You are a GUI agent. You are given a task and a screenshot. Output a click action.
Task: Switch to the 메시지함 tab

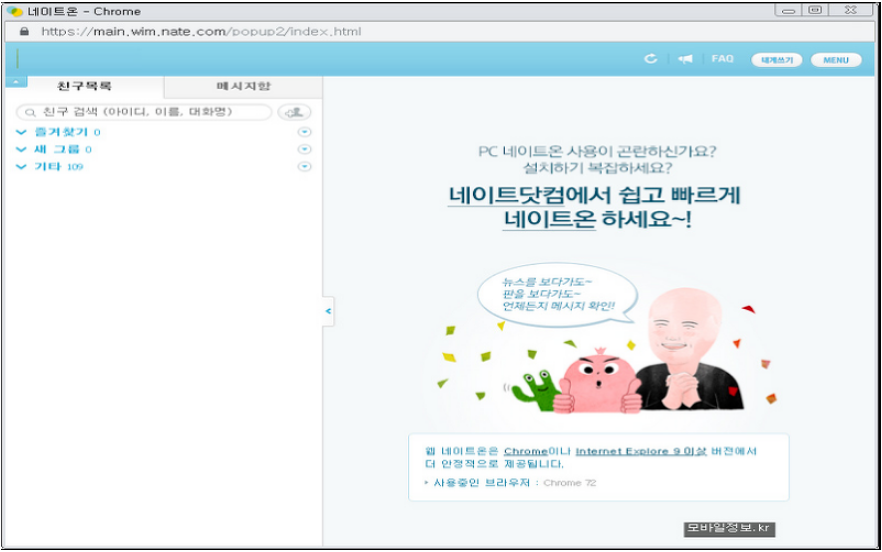[243, 86]
